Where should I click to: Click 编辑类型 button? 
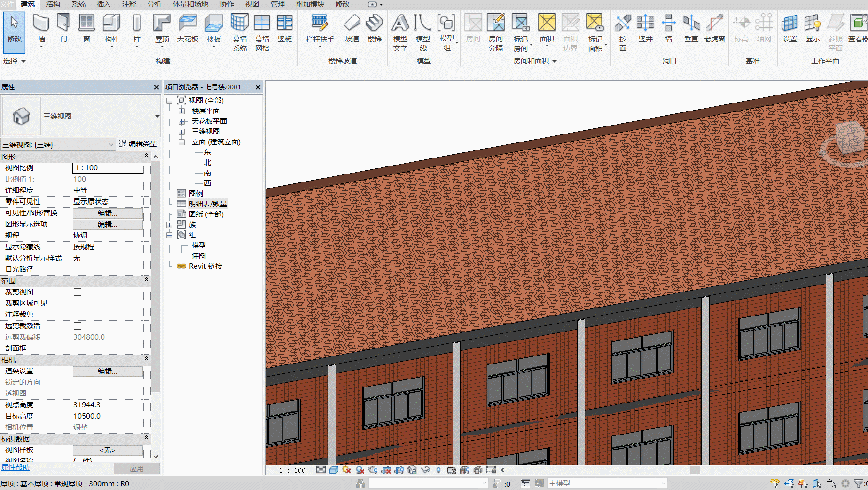(x=138, y=144)
